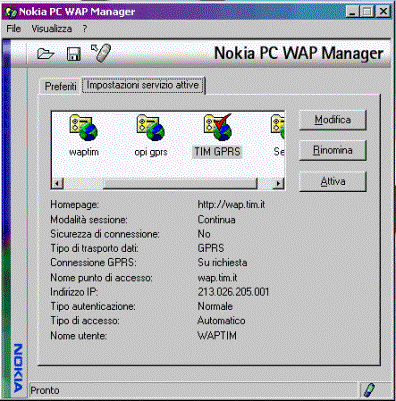Open the Visualizza menu

(52, 29)
